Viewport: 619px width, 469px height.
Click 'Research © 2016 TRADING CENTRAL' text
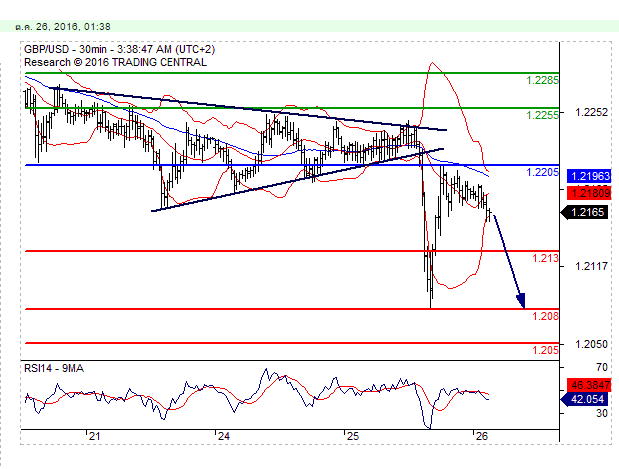[x=115, y=62]
